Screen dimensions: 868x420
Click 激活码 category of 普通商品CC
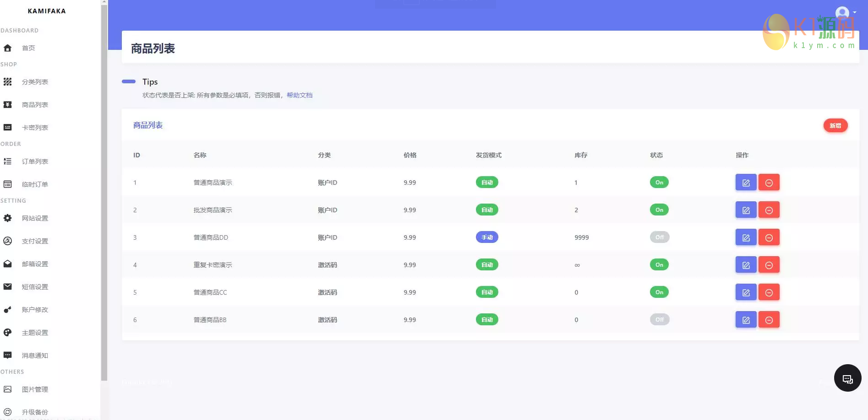point(328,292)
